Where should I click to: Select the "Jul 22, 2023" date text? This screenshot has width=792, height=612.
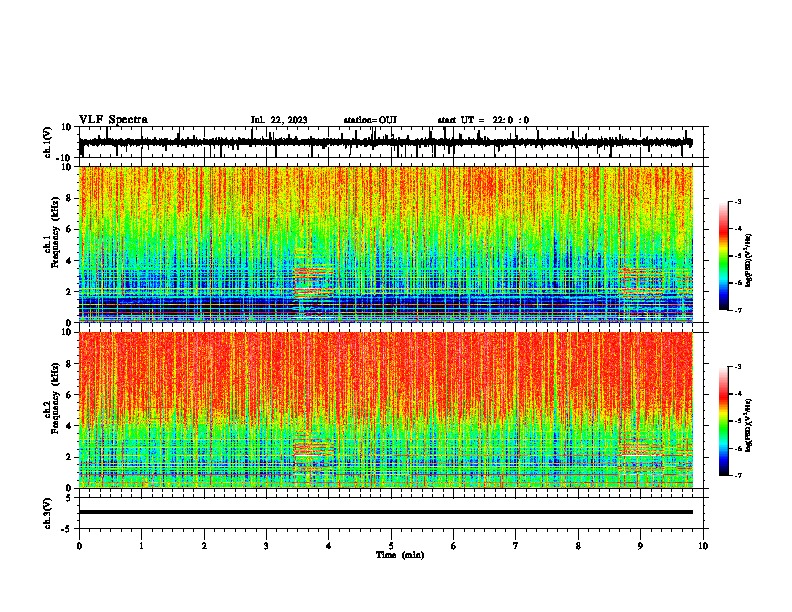(279, 120)
